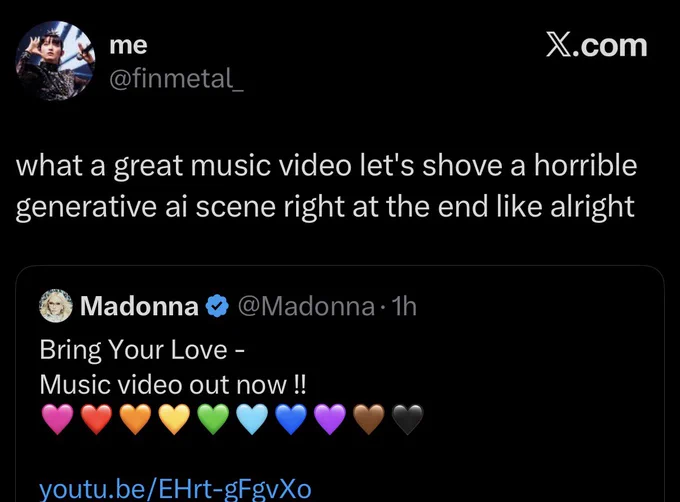This screenshot has height=502, width=680.
Task: Click the red heart emoji
Action: coord(96,419)
